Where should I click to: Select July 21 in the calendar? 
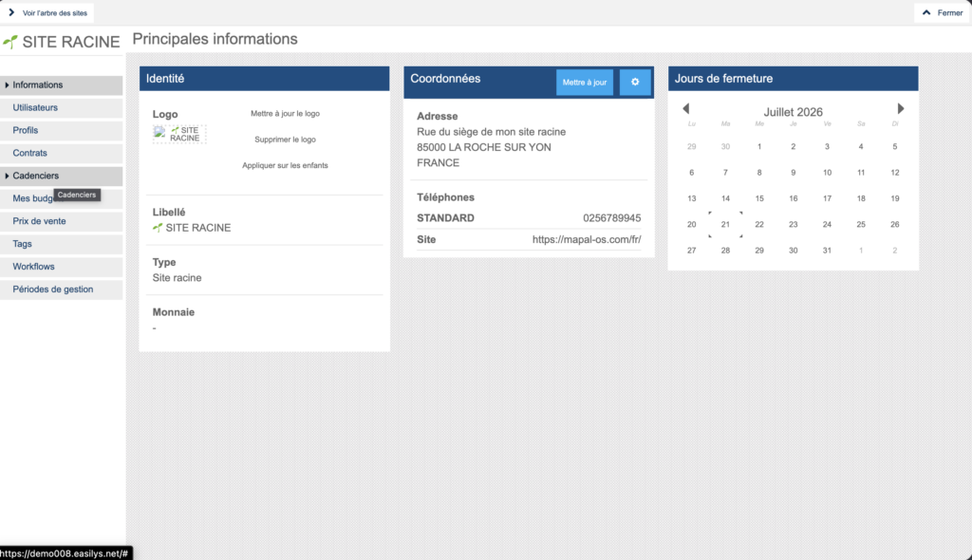tap(725, 225)
